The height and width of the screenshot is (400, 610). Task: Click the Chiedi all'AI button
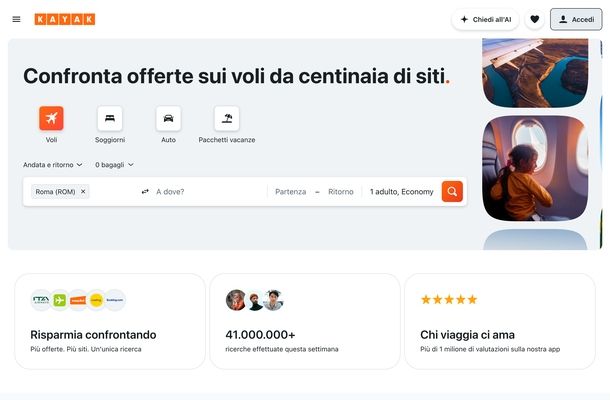(485, 19)
